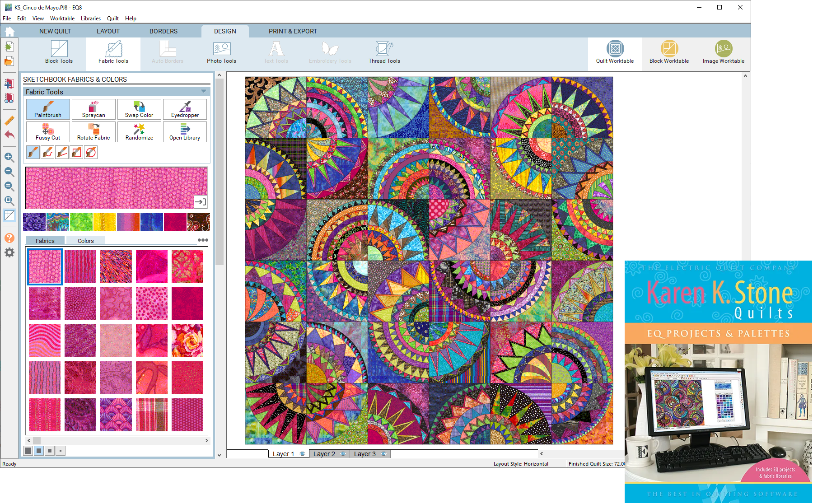This screenshot has height=504, width=813.
Task: Activate the Fussy Cut tool
Action: (x=48, y=132)
